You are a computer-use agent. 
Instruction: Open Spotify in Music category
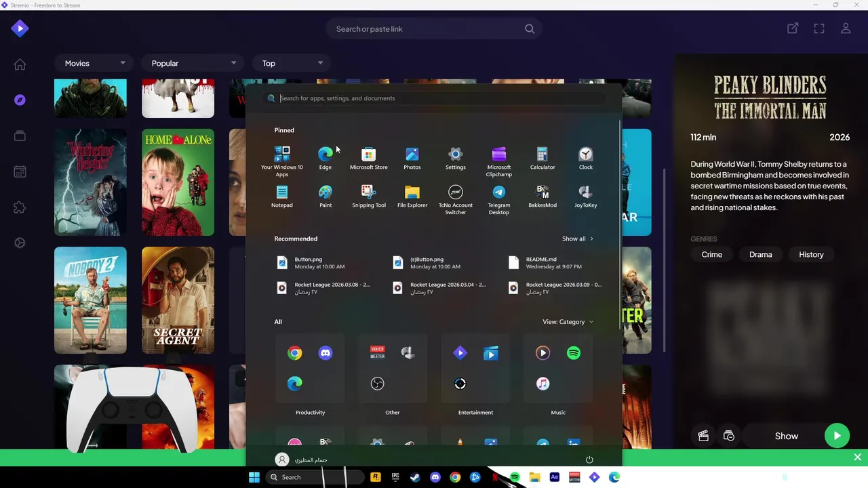click(574, 352)
